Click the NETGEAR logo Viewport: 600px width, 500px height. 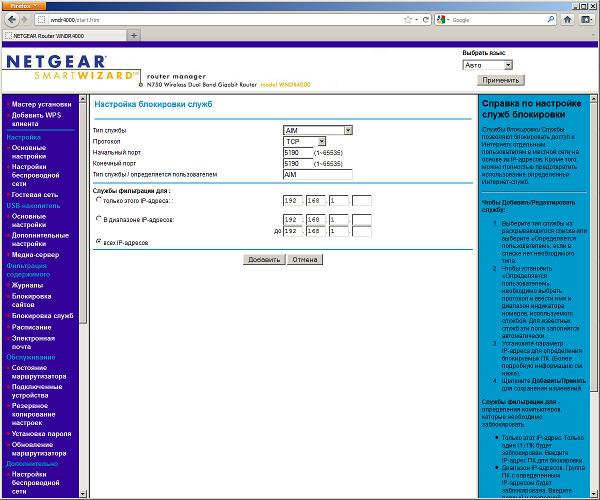(56, 62)
